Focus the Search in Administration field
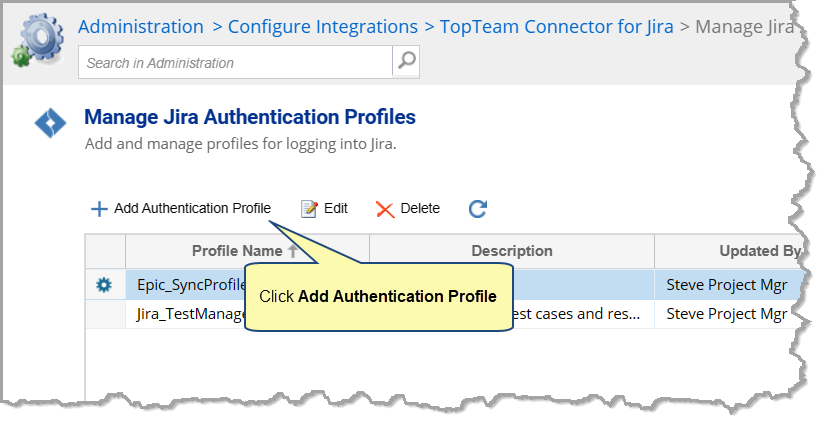 [235, 62]
